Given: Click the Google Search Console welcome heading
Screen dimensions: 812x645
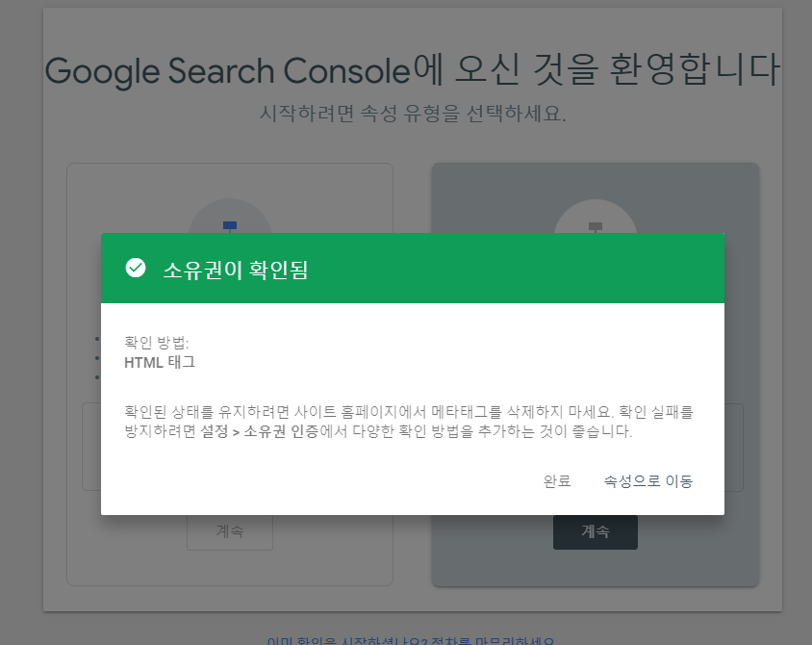Looking at the screenshot, I should tap(412, 70).
